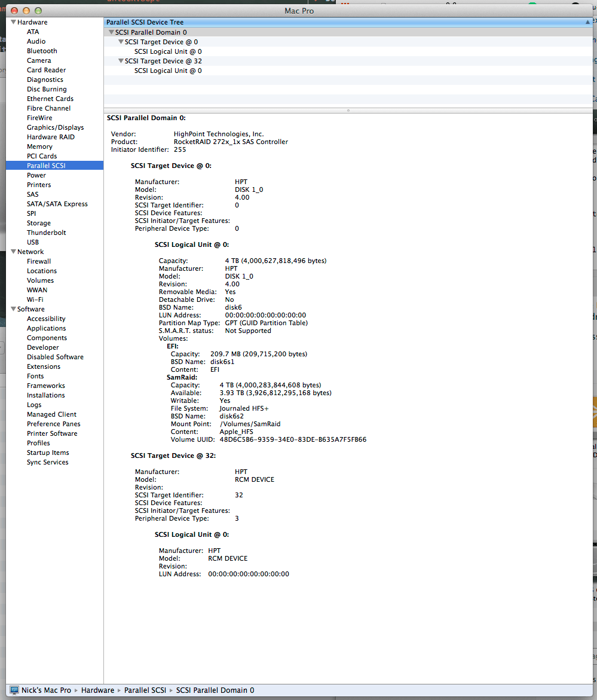Select Diagnostics in the sidebar
Screen dimensions: 597x700
pyautogui.click(x=45, y=80)
